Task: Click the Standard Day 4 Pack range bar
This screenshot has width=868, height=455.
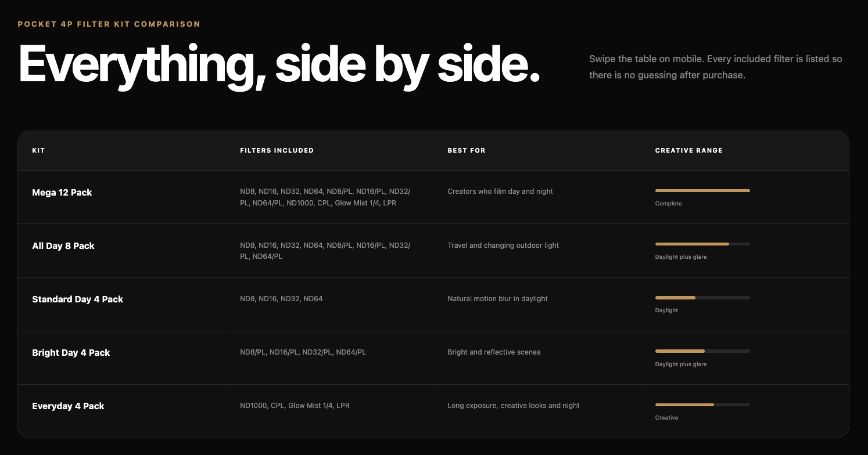Action: click(702, 298)
